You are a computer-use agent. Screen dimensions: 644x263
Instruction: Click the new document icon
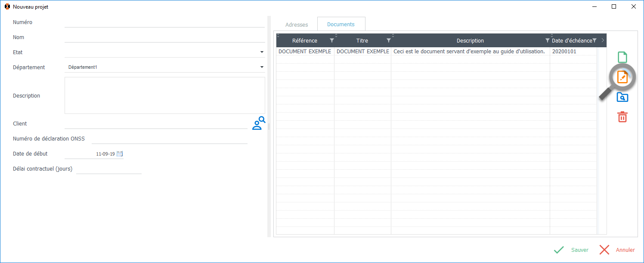622,57
